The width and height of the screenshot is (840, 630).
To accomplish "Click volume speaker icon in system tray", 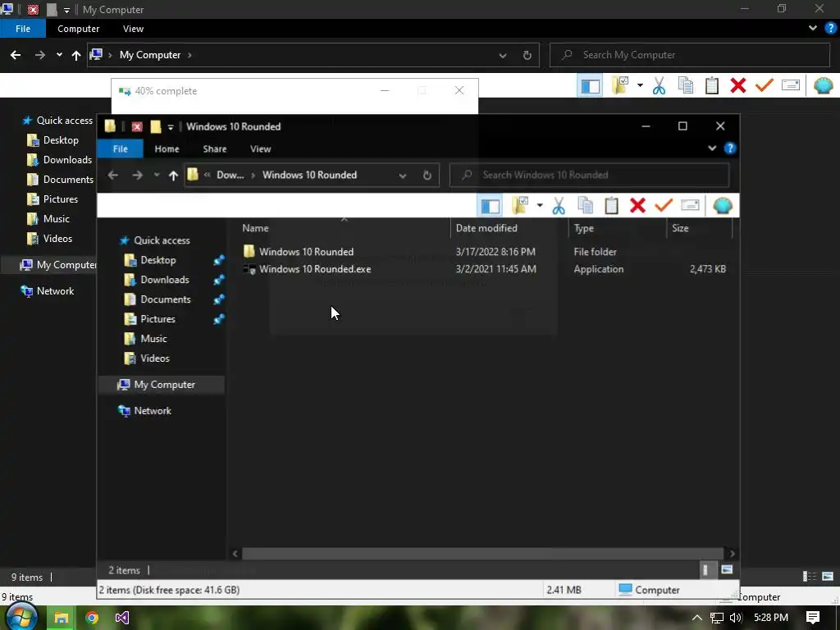I will 736,619.
